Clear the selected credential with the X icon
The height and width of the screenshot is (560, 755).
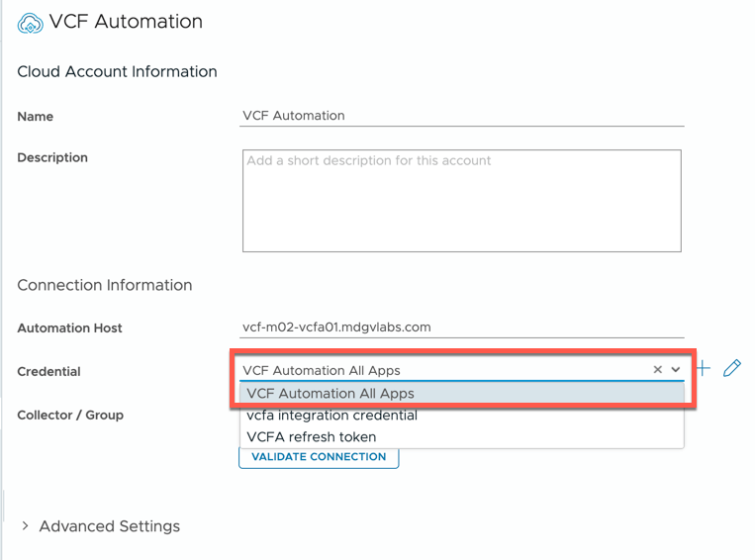657,370
